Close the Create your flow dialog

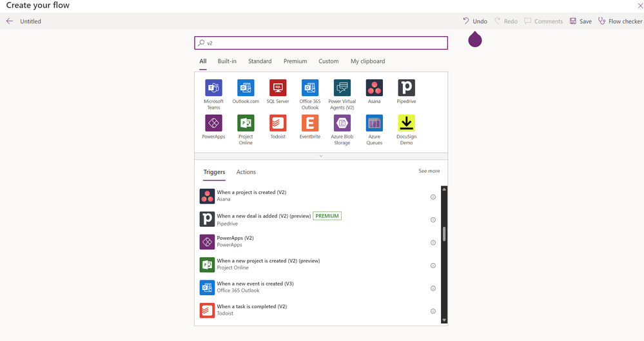[640, 6]
